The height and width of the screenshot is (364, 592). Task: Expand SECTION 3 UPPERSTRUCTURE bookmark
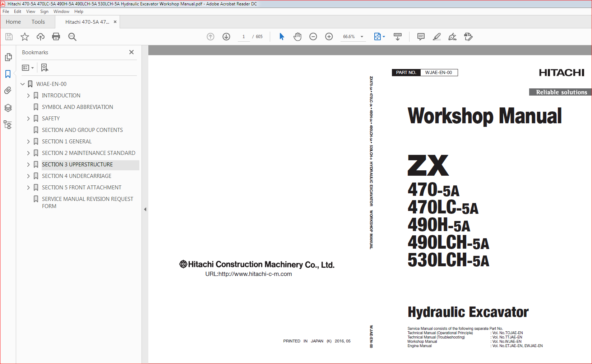click(28, 165)
